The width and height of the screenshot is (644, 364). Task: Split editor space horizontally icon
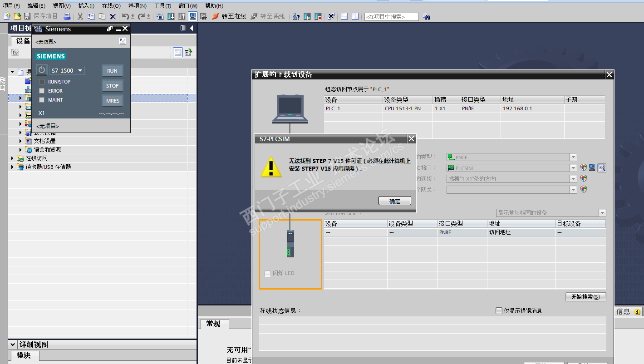click(x=344, y=16)
